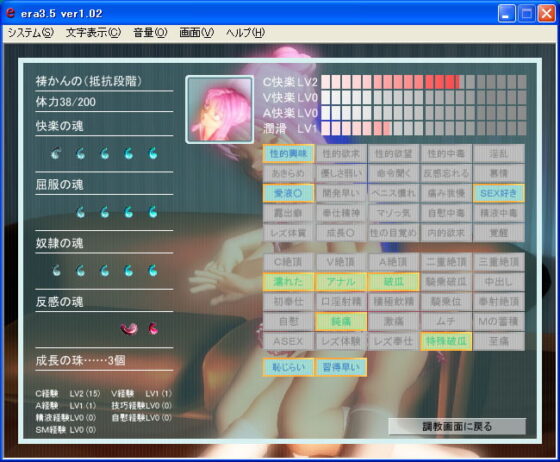Click the red era3.5 title bar icon
560x462 pixels.
(x=11, y=13)
